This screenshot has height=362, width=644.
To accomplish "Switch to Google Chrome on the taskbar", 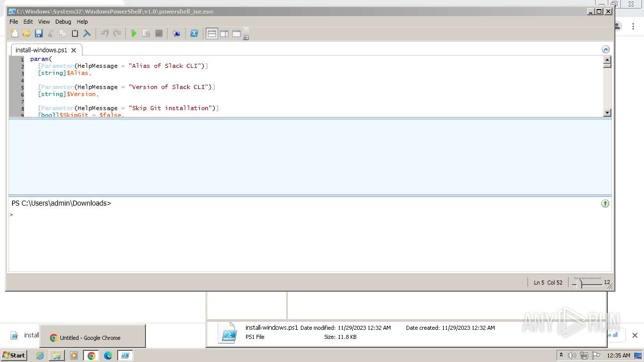I will click(91, 355).
